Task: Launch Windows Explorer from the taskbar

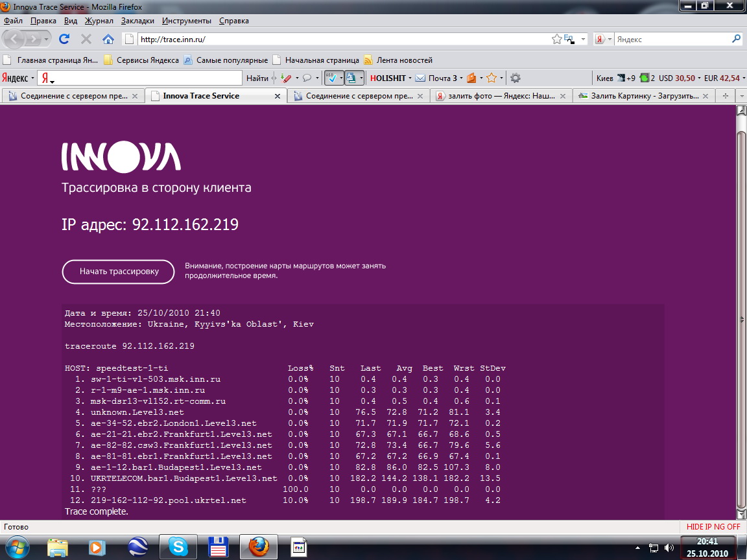Action: (x=58, y=548)
